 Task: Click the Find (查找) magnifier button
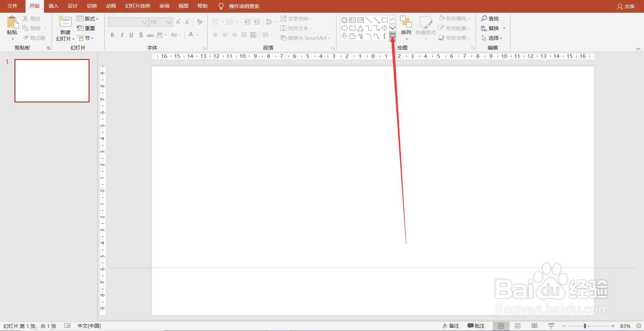[x=490, y=18]
